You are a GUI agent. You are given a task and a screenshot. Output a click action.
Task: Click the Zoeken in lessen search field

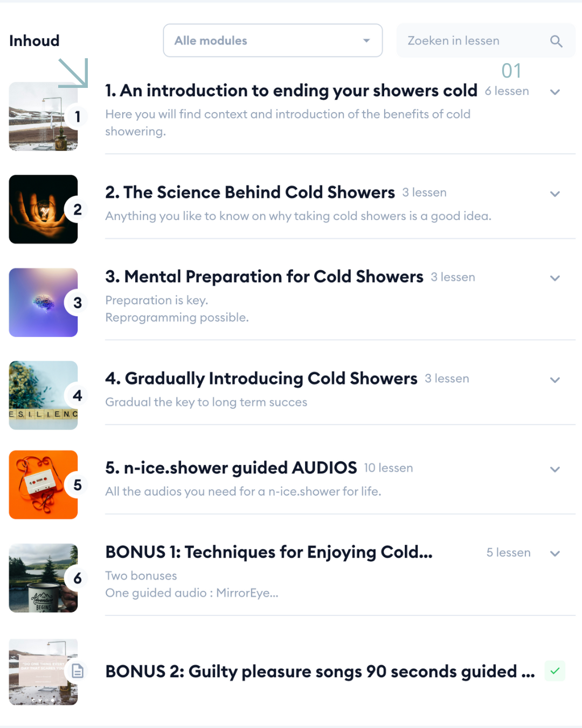(x=474, y=41)
